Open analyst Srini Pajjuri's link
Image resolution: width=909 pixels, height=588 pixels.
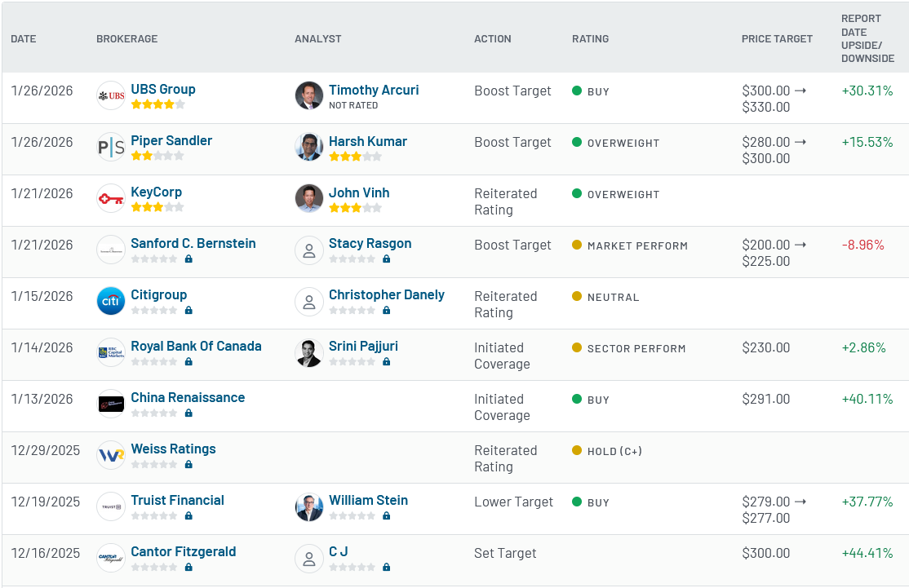point(363,347)
